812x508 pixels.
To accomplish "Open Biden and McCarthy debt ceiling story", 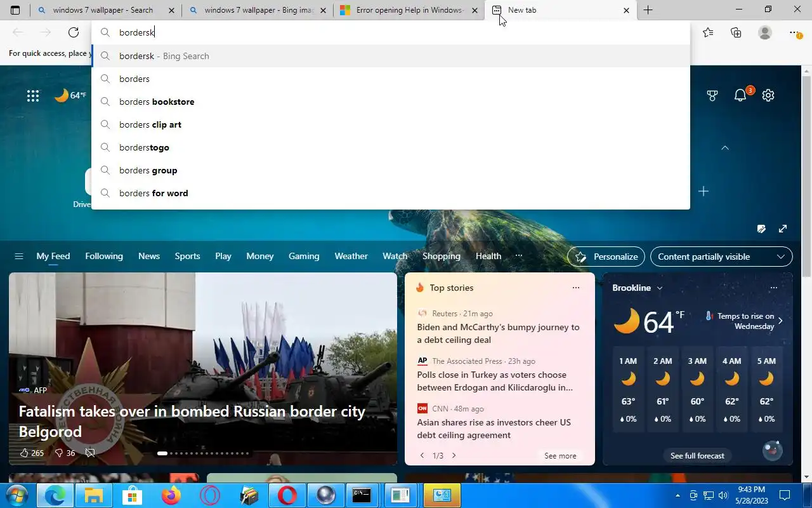I will click(498, 333).
